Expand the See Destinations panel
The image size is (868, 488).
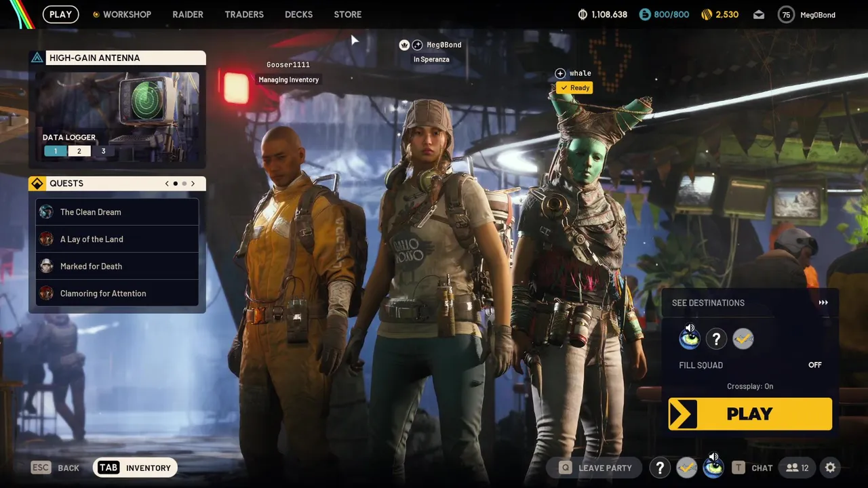[x=750, y=303]
